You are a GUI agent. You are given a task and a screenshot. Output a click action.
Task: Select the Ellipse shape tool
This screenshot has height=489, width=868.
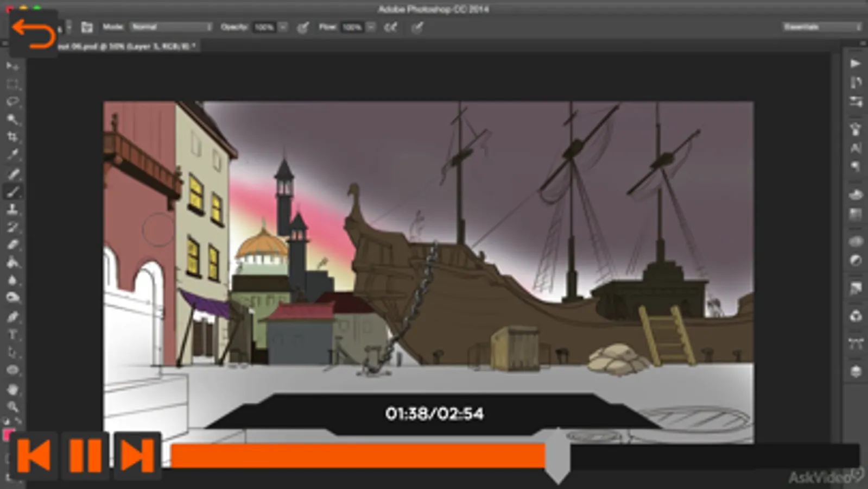click(12, 370)
